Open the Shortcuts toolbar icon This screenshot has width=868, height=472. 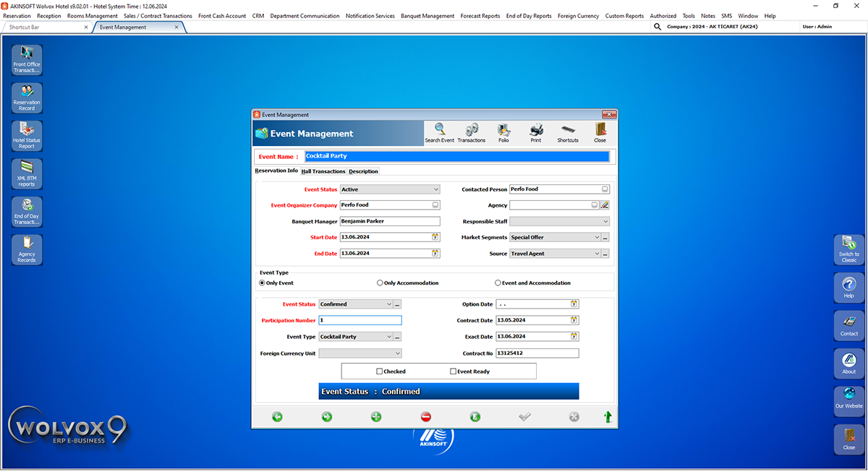(x=568, y=133)
